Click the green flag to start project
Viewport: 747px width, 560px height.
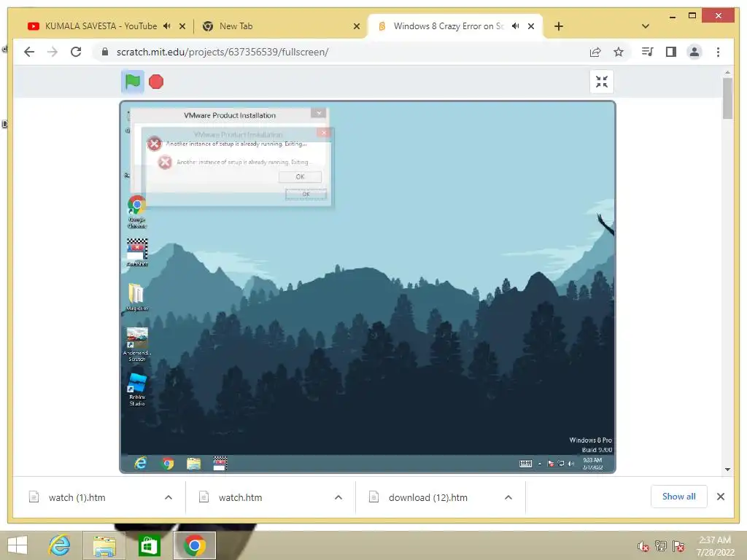tap(133, 82)
